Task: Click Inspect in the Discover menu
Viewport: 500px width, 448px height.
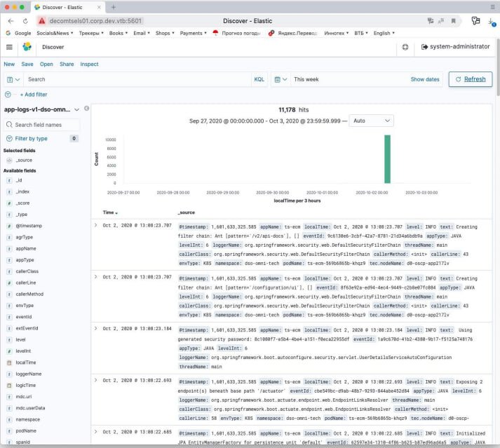Action: (x=89, y=64)
